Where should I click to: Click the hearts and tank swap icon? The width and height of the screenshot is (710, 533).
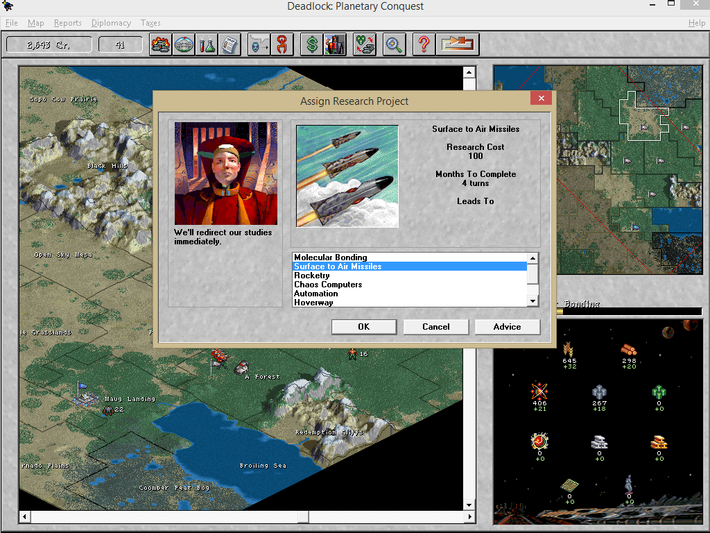365,44
